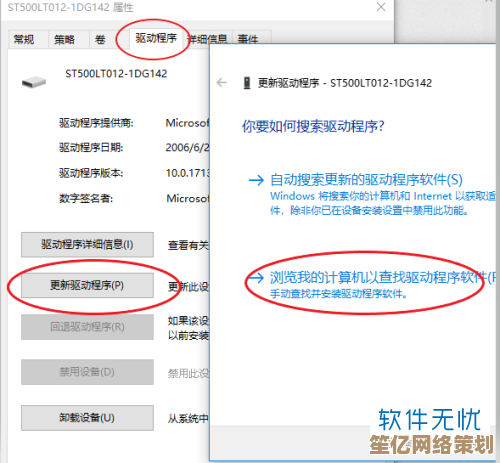Click the 驱动程序日期 label
Image resolution: width=500 pixels, height=463 pixels.
[91, 147]
